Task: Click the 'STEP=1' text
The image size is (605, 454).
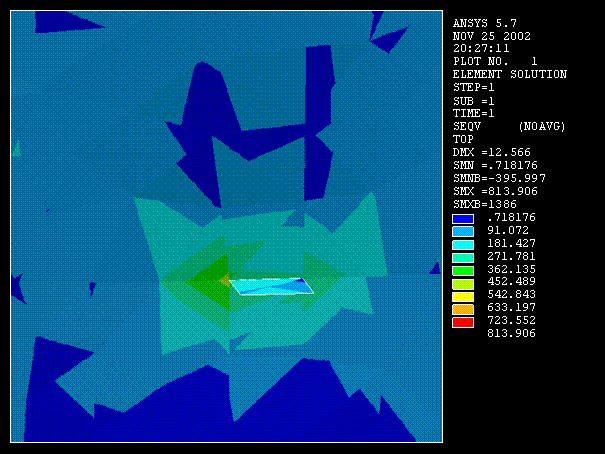Action: [x=473, y=87]
